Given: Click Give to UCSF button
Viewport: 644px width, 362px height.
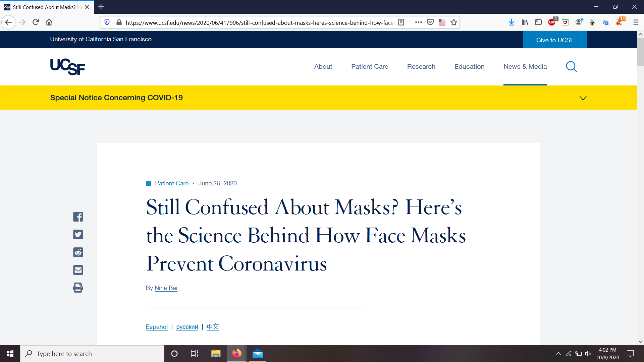Looking at the screenshot, I should pos(555,40).
